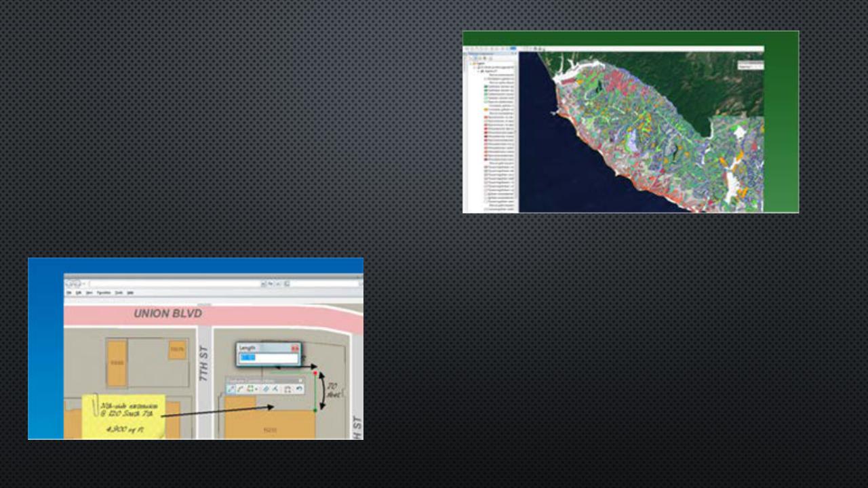Select the arc segment sketch tool icon
Image resolution: width=868 pixels, height=488 pixels.
tap(240, 389)
